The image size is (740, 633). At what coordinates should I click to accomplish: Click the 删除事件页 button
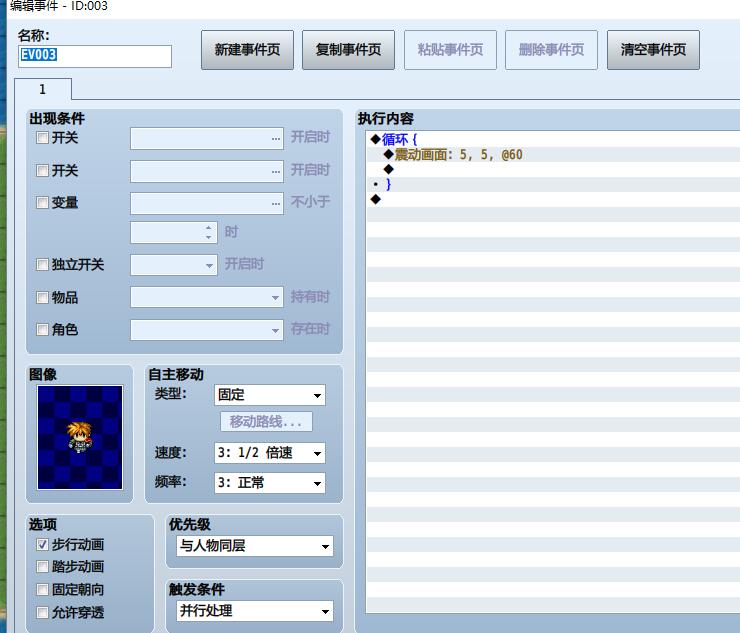pyautogui.click(x=551, y=50)
